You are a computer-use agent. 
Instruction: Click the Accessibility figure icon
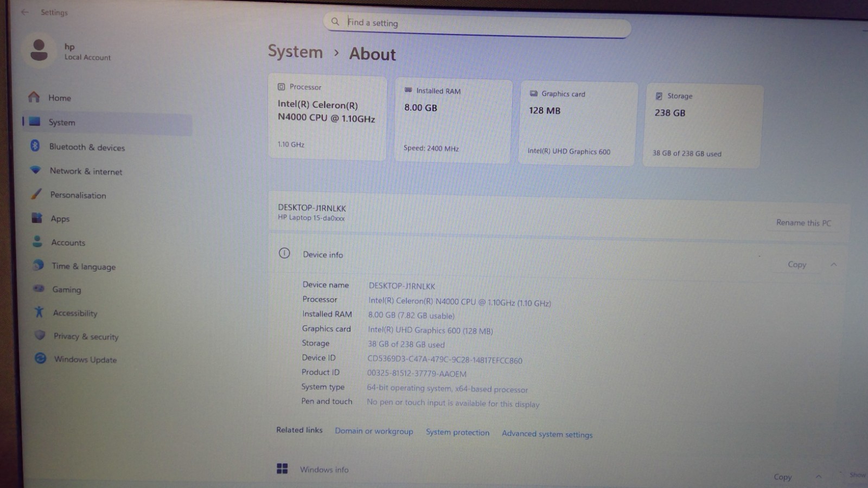(39, 312)
